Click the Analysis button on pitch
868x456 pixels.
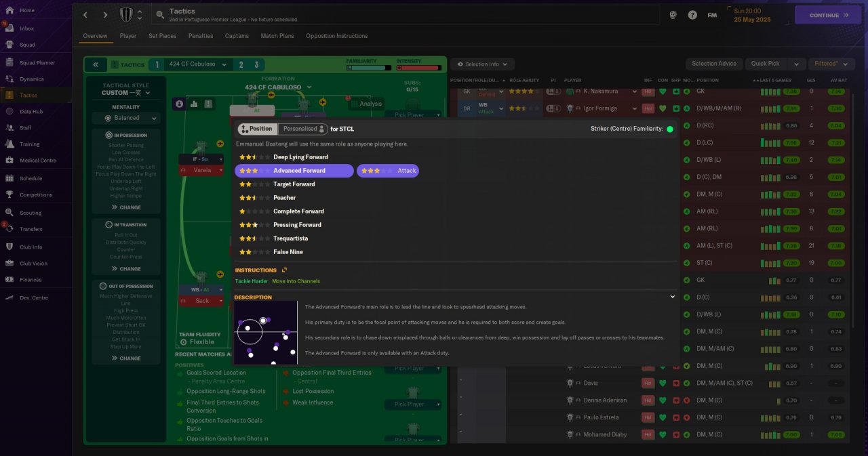[x=367, y=104]
